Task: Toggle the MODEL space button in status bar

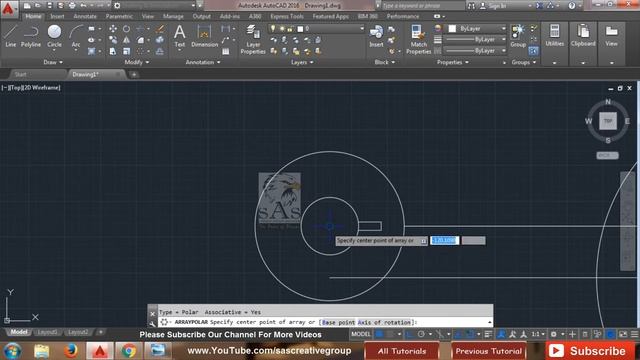Action: click(x=361, y=334)
